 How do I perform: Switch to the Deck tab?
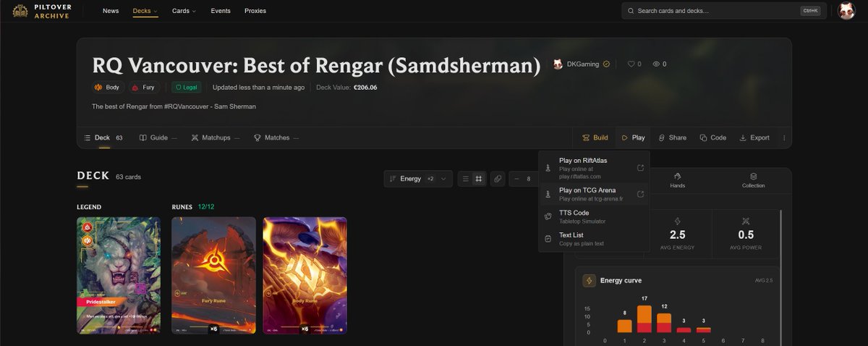pos(103,138)
